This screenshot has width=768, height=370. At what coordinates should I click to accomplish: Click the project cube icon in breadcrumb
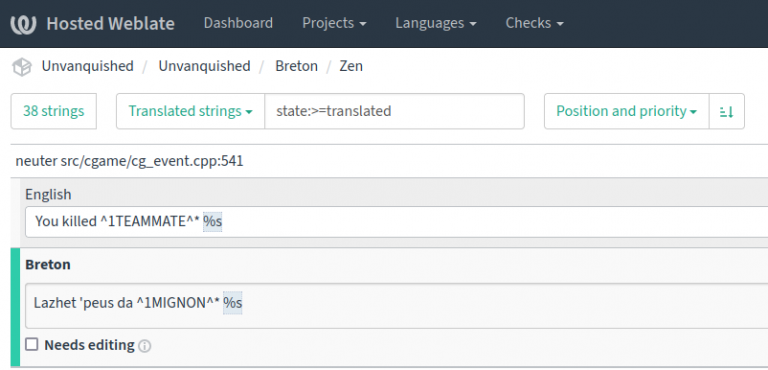[22, 67]
